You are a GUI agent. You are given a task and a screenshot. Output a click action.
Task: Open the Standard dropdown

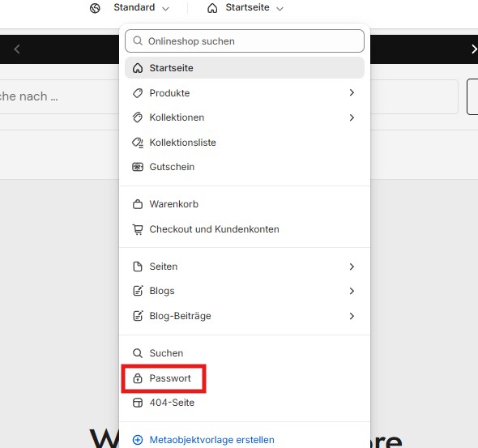[x=141, y=7]
